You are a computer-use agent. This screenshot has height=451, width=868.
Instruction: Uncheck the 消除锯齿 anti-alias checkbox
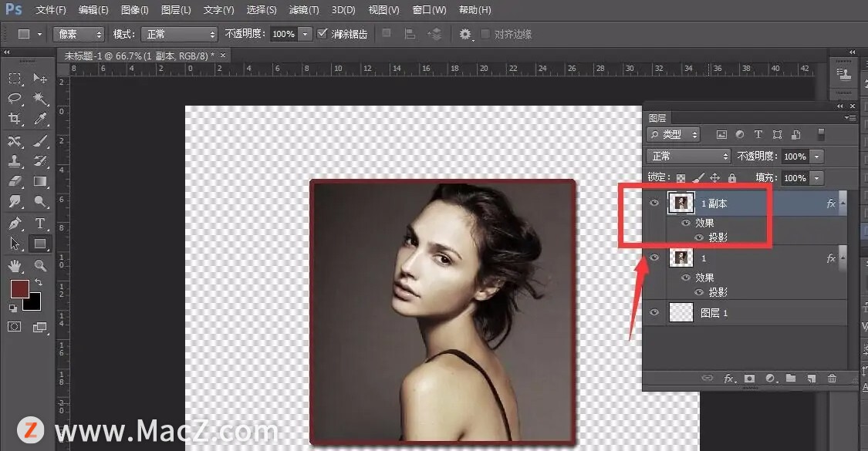coord(323,34)
